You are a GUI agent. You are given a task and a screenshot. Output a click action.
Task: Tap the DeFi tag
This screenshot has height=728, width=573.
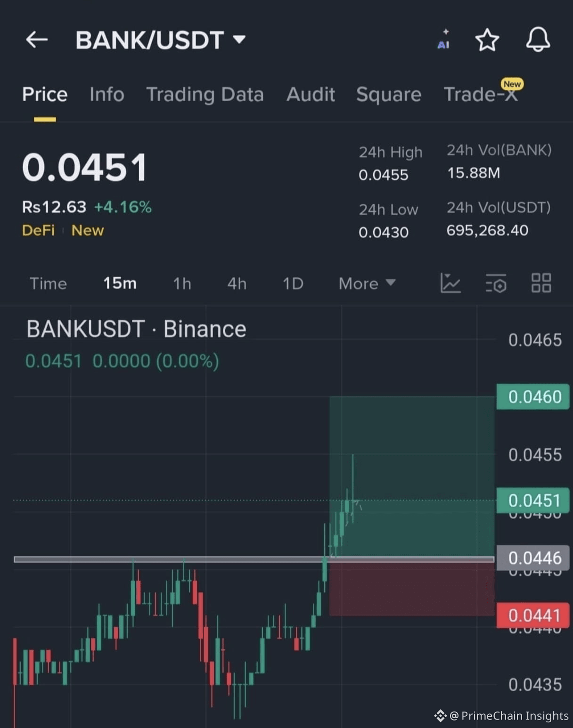coord(38,230)
